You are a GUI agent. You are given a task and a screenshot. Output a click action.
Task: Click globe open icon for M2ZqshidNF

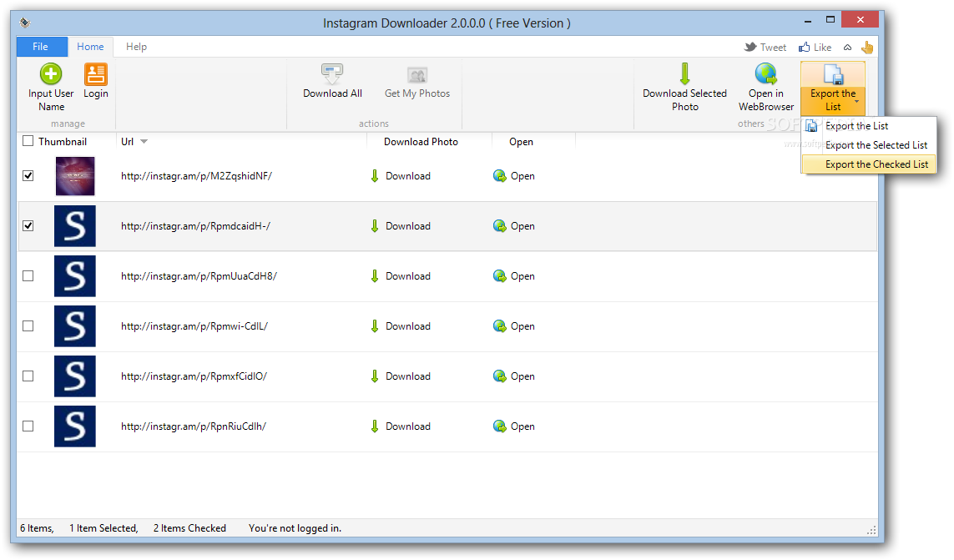pyautogui.click(x=499, y=176)
